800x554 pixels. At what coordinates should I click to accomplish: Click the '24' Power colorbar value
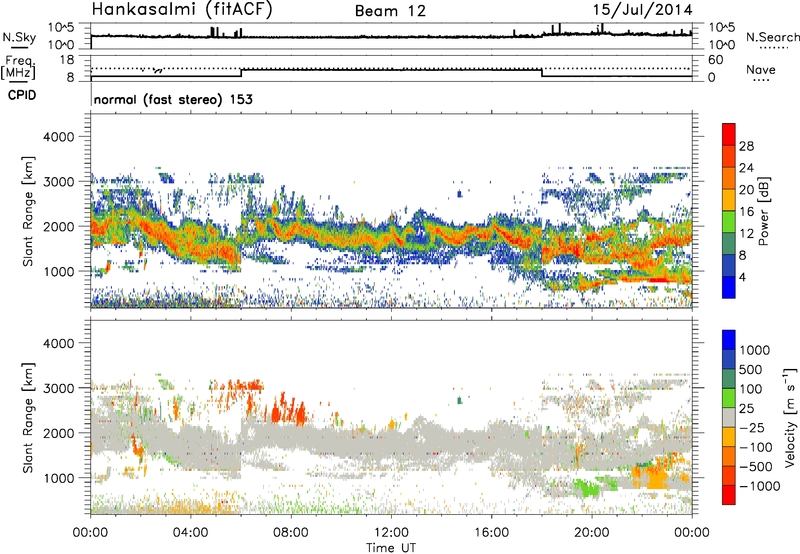746,168
